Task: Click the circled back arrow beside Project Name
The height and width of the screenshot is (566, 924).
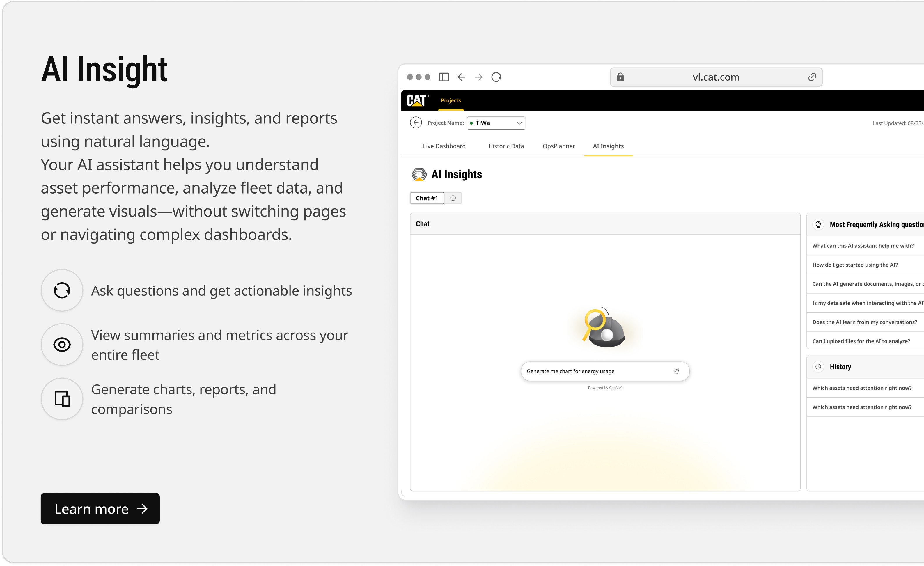Action: 416,123
